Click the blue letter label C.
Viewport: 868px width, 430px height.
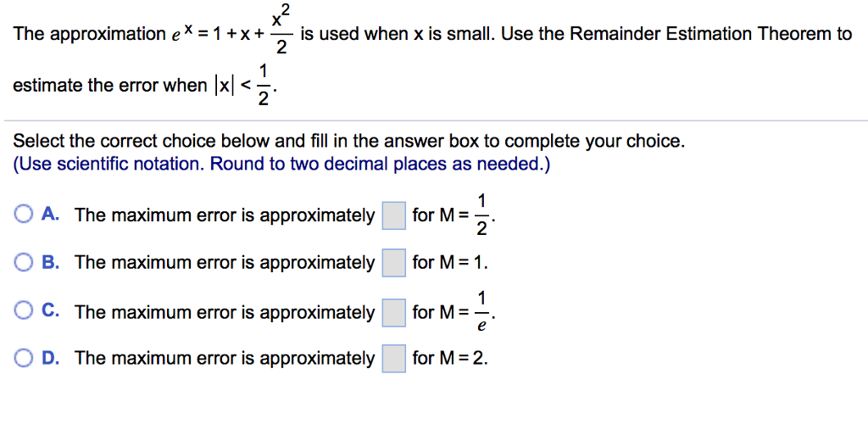coord(51,311)
